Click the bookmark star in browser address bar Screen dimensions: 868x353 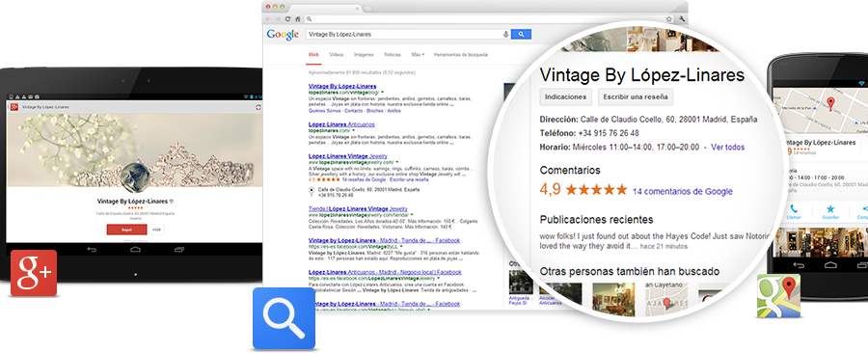[668, 19]
